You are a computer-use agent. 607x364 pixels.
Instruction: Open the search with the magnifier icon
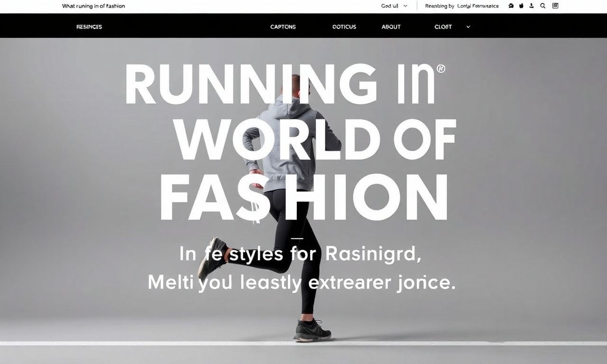pos(542,6)
